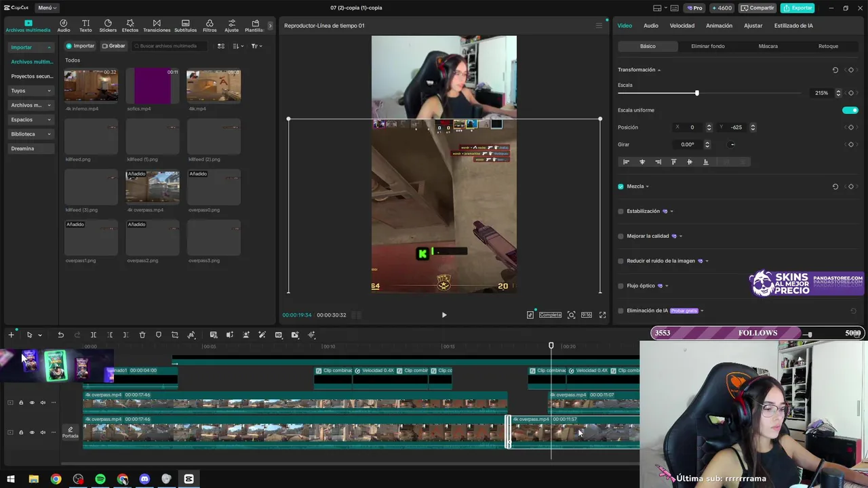This screenshot has height=488, width=868.
Task: Click the Grabar record button
Action: tap(114, 46)
